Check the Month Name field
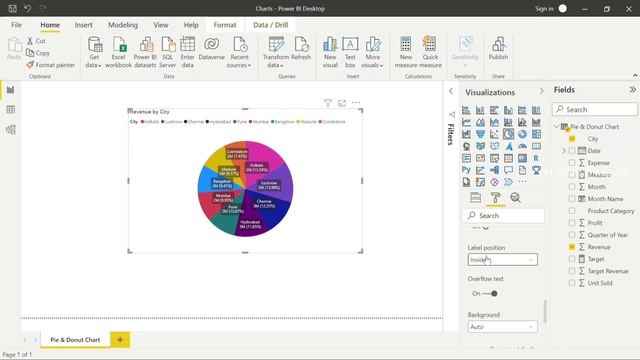The image size is (640, 360). click(x=572, y=199)
